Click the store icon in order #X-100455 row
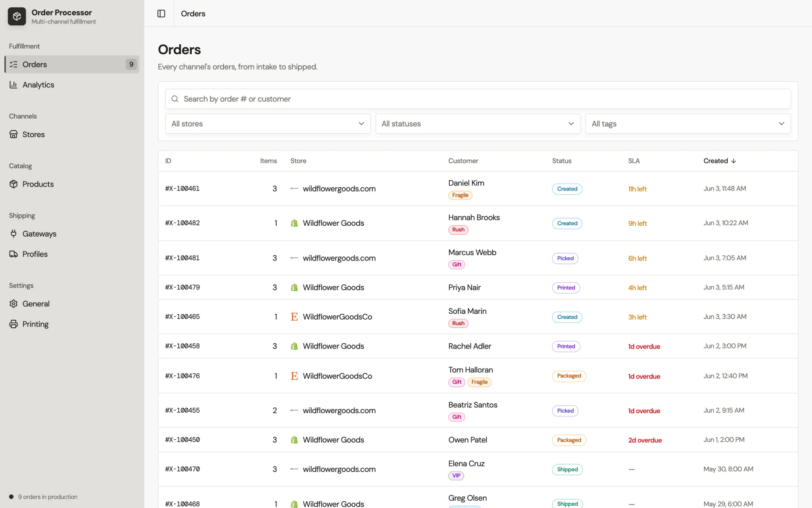 [294, 410]
